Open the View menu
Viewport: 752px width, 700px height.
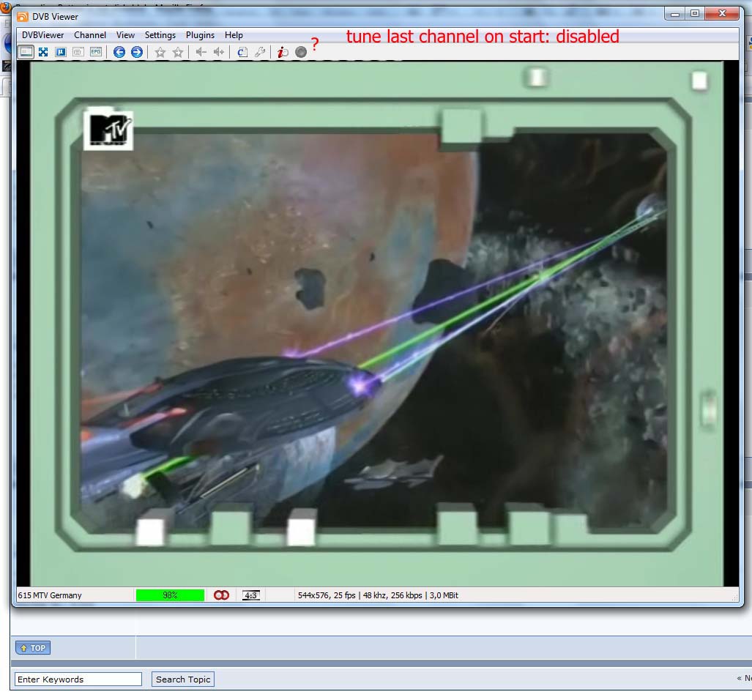click(125, 35)
